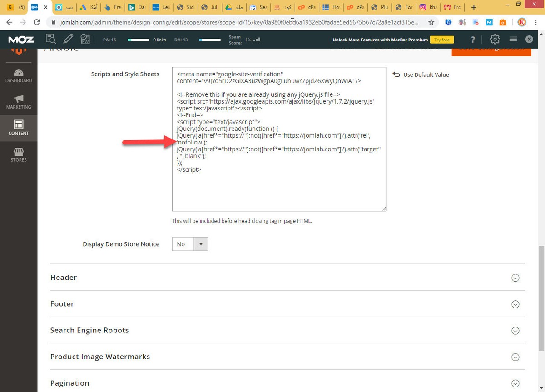Click the Product Image Watermarks title

(100, 357)
